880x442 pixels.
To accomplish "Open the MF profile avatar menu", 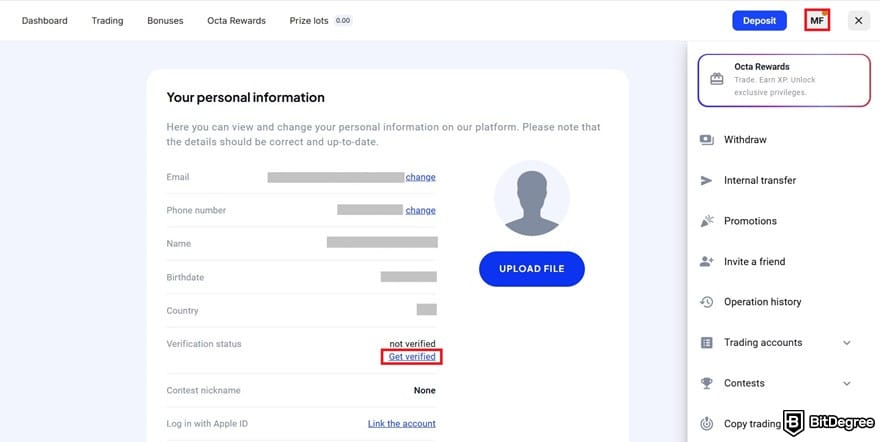I will 817,21.
